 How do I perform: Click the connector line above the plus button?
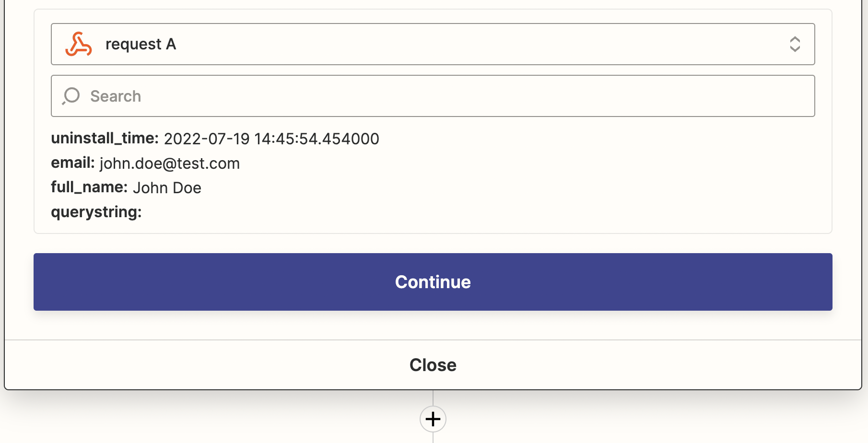[433, 398]
